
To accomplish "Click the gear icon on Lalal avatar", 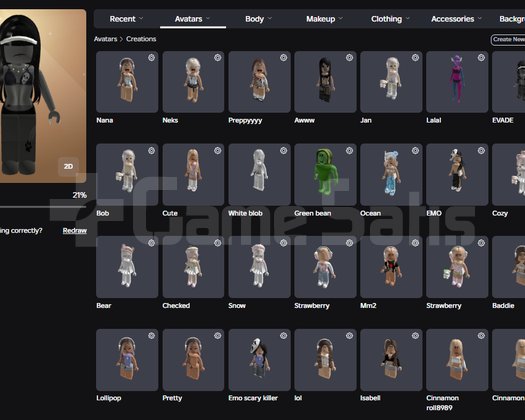I will (481, 58).
